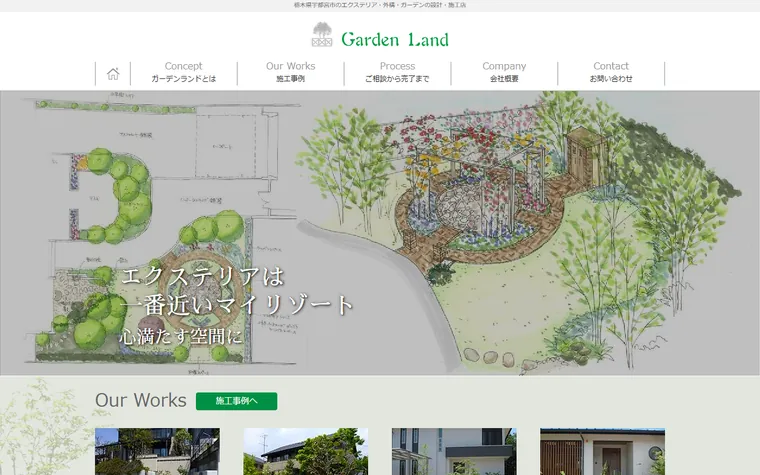Click the Our Works section heading

(x=141, y=400)
